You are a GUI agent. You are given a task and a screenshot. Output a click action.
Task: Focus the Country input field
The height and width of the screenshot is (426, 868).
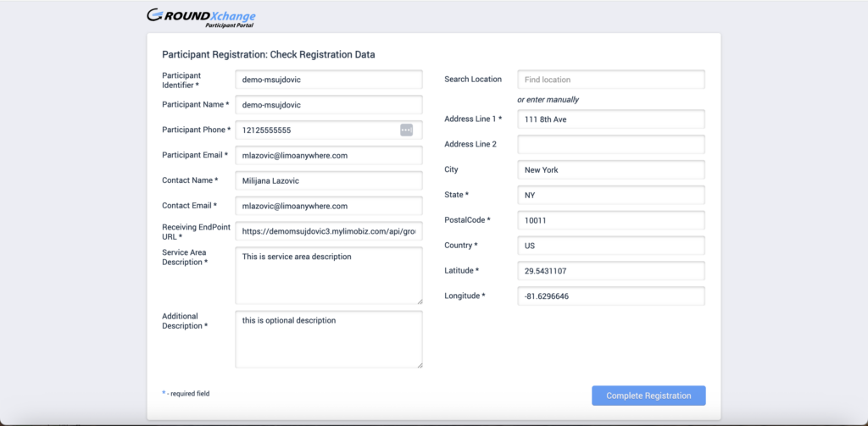click(610, 246)
